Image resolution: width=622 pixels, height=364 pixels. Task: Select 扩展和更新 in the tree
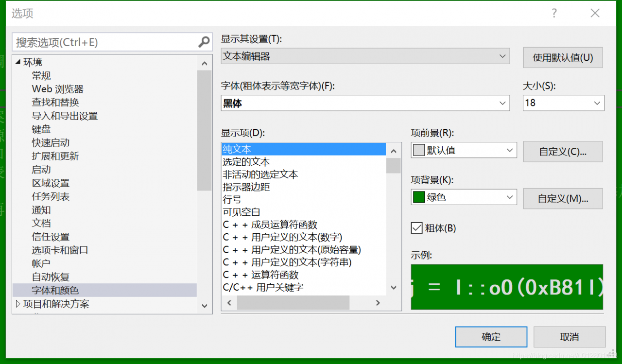55,156
